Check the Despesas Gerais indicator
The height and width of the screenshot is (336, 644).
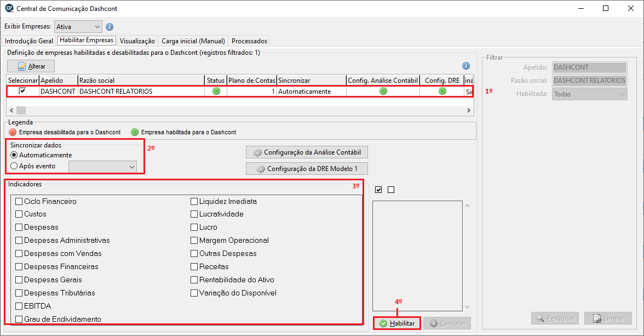click(x=19, y=280)
